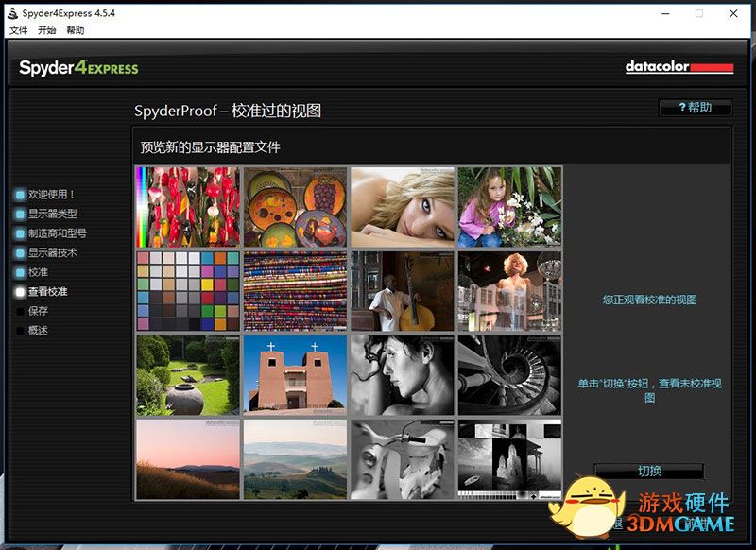Close the Spyder4Express window
The image size is (756, 550).
coord(733,13)
